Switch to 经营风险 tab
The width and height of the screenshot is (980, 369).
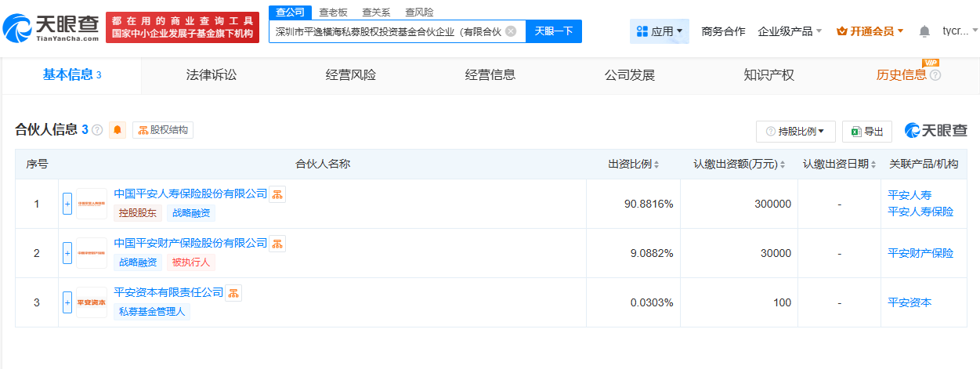pos(350,75)
